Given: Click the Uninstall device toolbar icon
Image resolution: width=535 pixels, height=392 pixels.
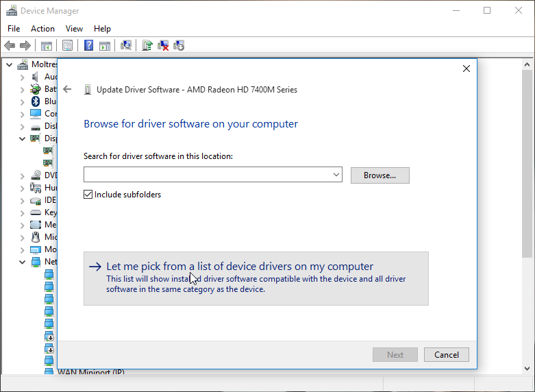Looking at the screenshot, I should [163, 45].
